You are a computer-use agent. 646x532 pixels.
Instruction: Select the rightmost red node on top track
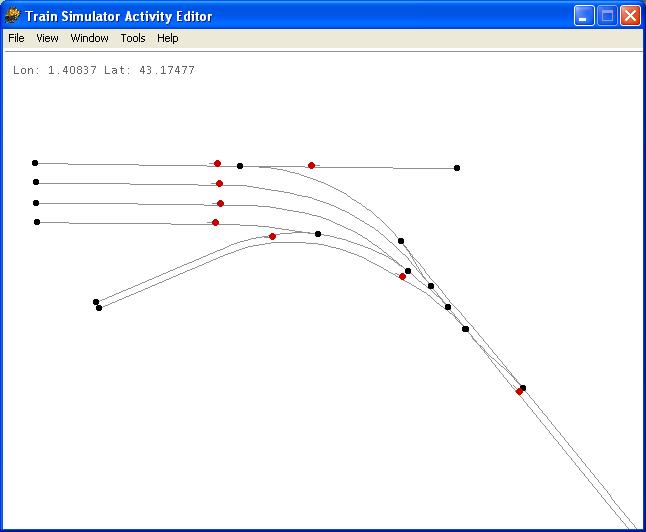[x=311, y=165]
